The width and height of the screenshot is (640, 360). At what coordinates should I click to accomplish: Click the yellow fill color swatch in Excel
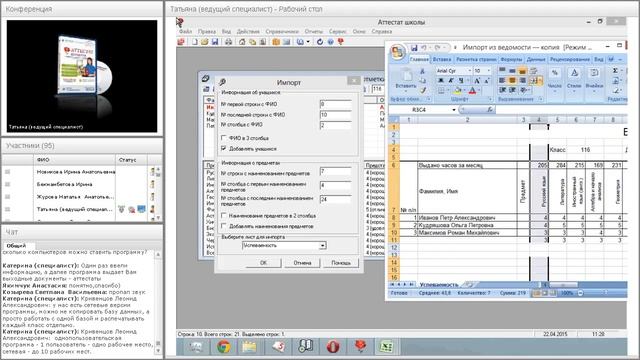point(458,90)
